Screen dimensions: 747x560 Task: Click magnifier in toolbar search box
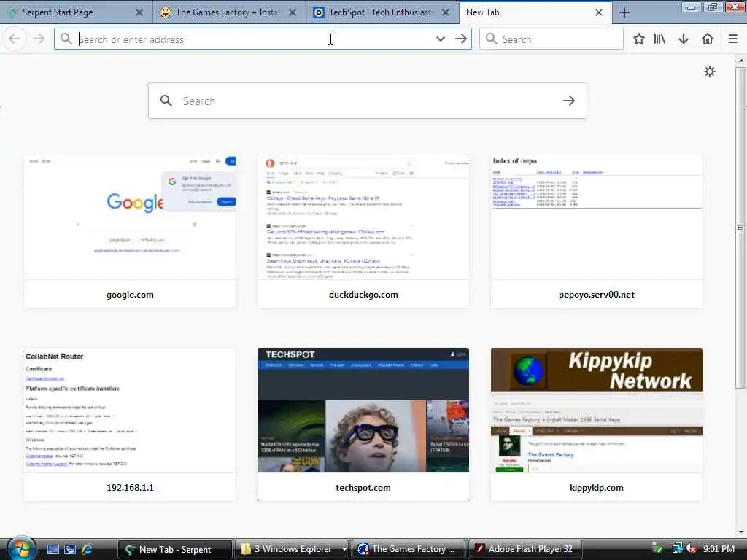click(491, 39)
